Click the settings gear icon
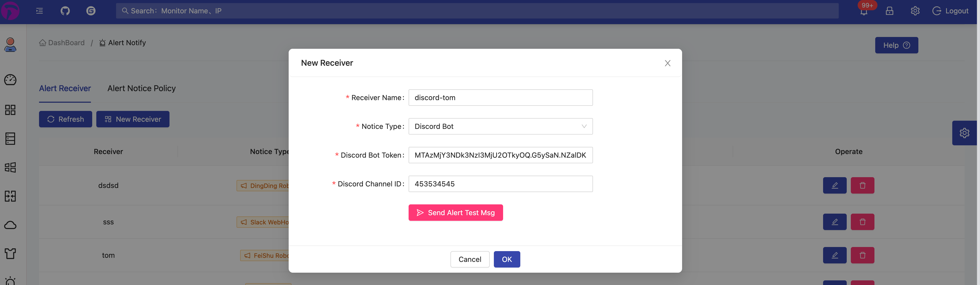This screenshot has width=980, height=285. point(914,10)
